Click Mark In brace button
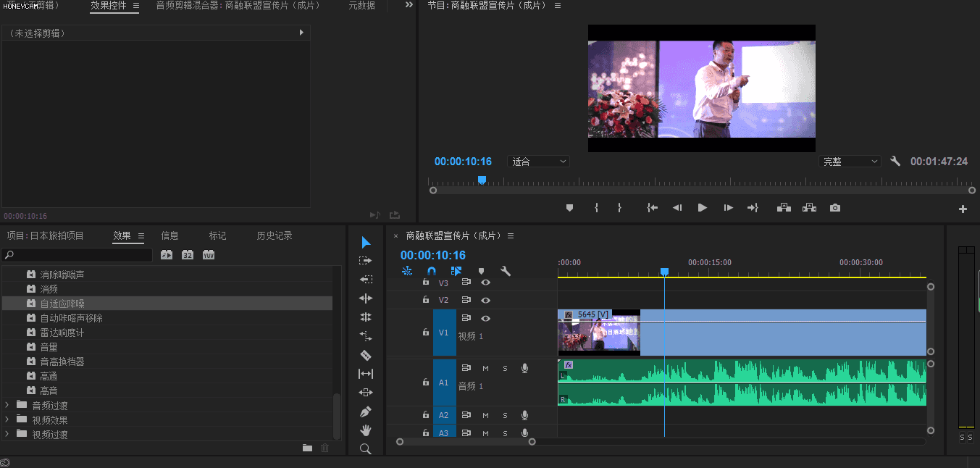The image size is (980, 468). tap(596, 208)
